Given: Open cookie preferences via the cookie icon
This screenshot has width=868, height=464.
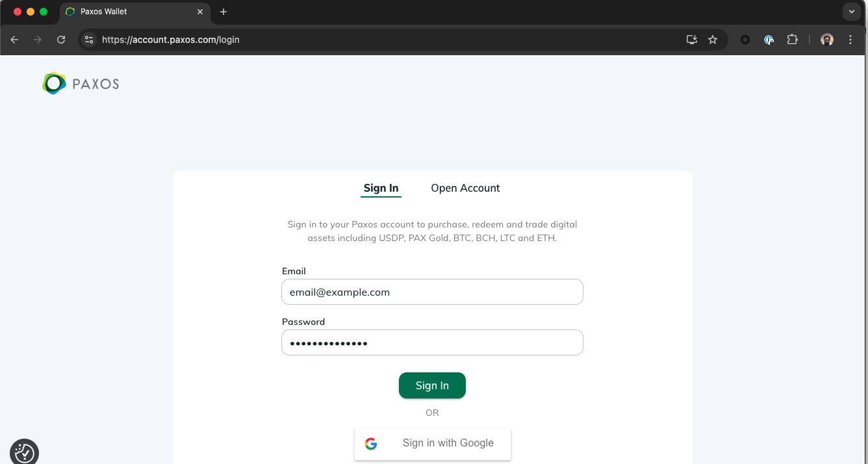Looking at the screenshot, I should point(24,450).
